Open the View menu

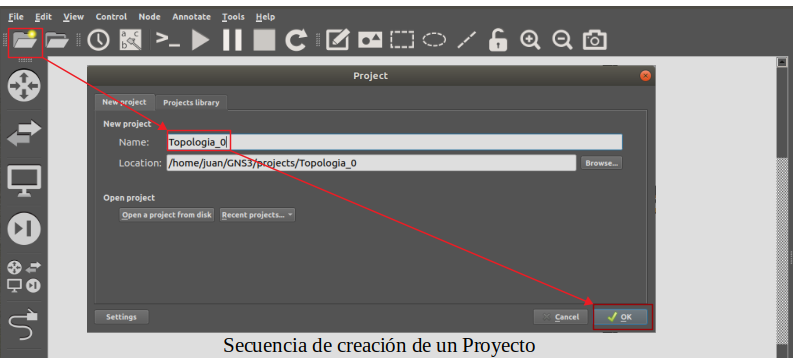[x=73, y=17]
